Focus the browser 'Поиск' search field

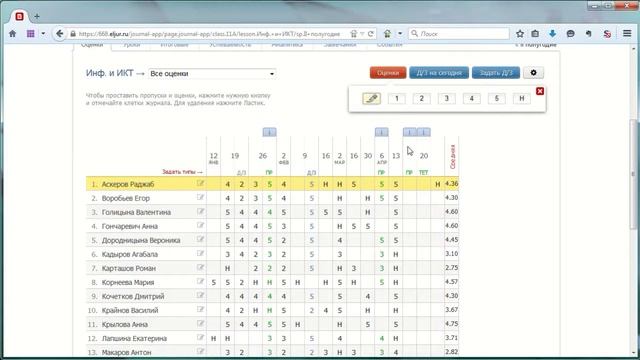coord(459,34)
